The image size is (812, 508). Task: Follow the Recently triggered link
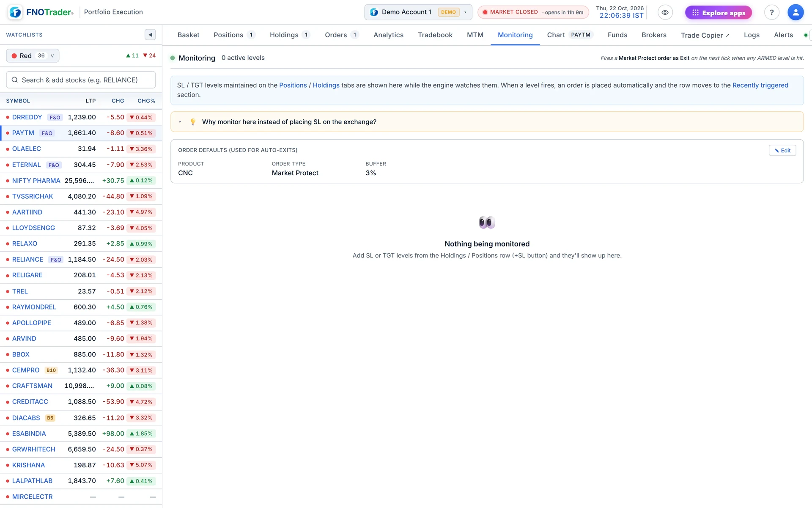[x=760, y=85]
